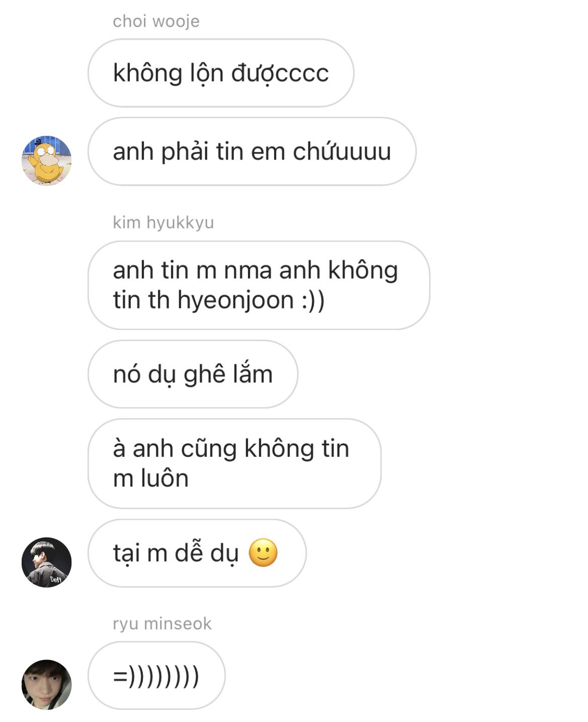This screenshot has height=722, width=588.
Task: Select the "anh phải tin em chứuuuu" message
Action: [x=252, y=151]
